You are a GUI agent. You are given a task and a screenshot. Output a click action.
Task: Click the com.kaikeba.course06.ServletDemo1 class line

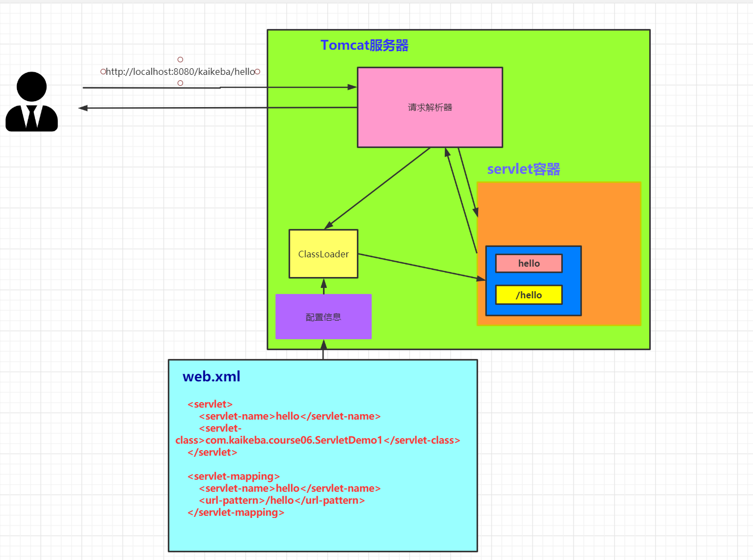317,440
